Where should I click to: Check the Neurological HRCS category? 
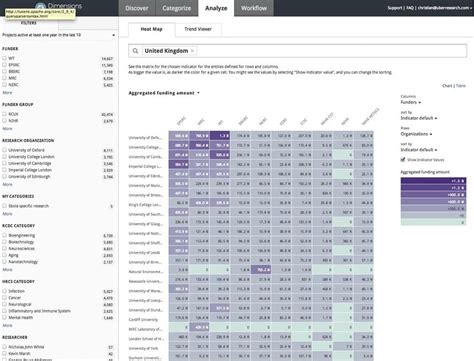tap(4, 304)
